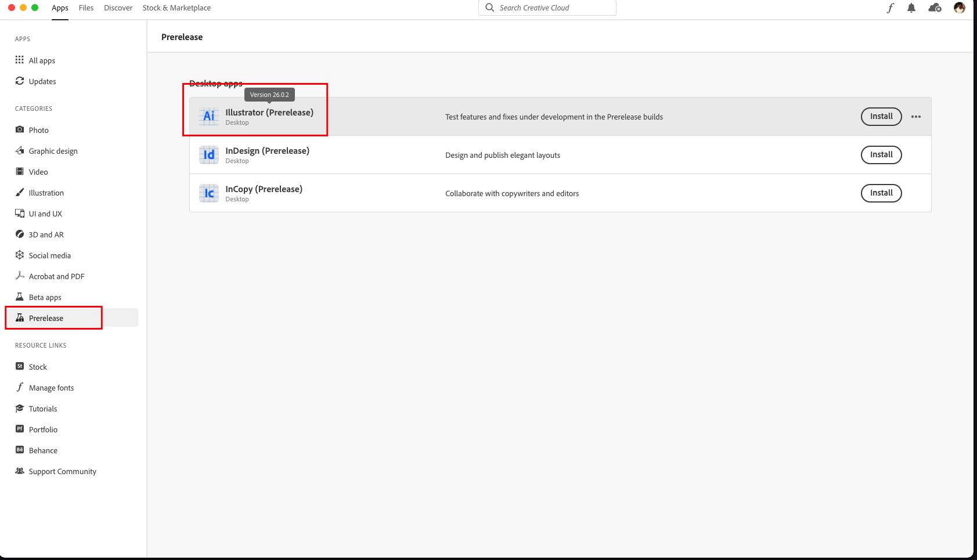Click the All apps grid icon

coord(20,60)
